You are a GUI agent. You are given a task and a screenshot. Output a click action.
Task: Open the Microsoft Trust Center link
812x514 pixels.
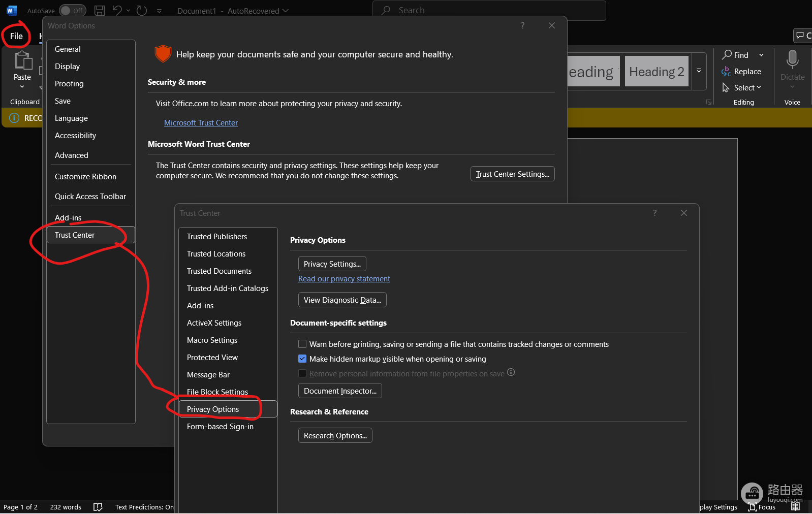tap(201, 123)
